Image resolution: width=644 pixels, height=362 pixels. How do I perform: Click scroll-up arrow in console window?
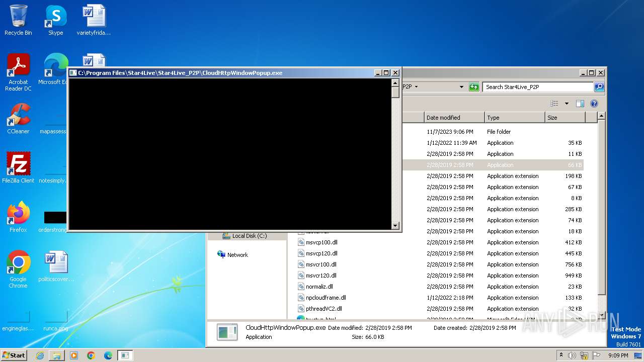click(x=395, y=83)
